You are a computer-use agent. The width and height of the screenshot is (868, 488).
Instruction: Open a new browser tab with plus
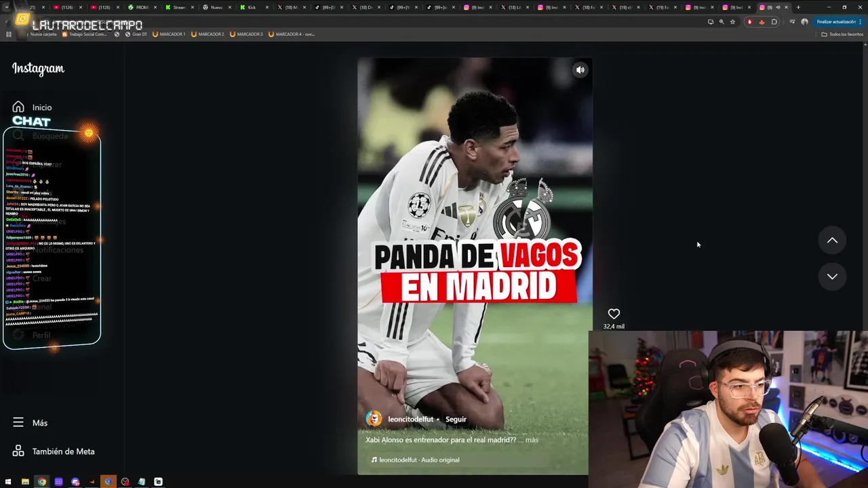[798, 7]
